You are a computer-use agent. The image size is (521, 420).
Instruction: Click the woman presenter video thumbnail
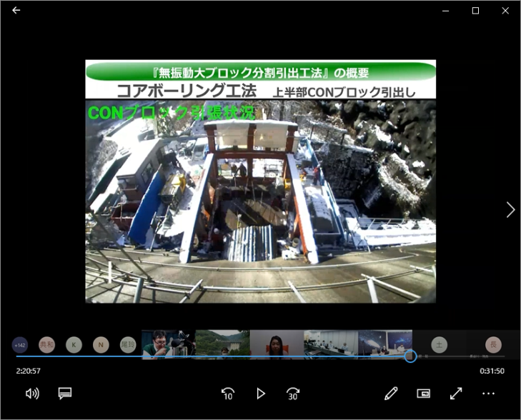coord(277,344)
